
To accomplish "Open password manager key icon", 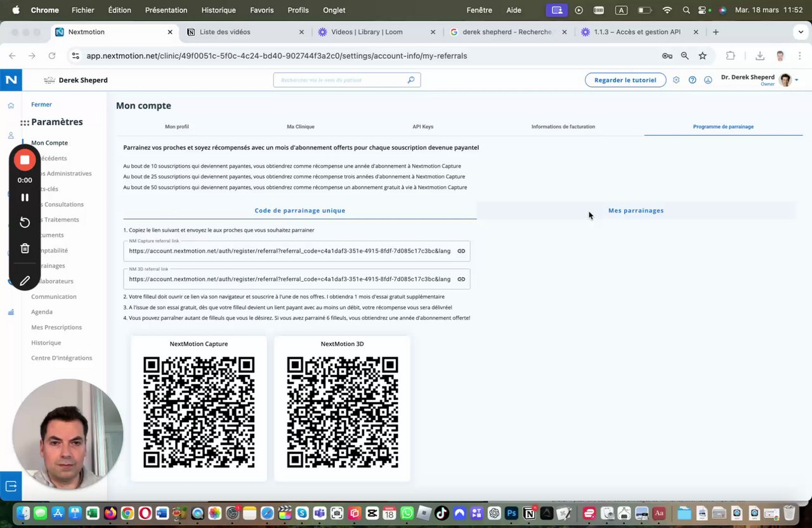I will coord(667,56).
